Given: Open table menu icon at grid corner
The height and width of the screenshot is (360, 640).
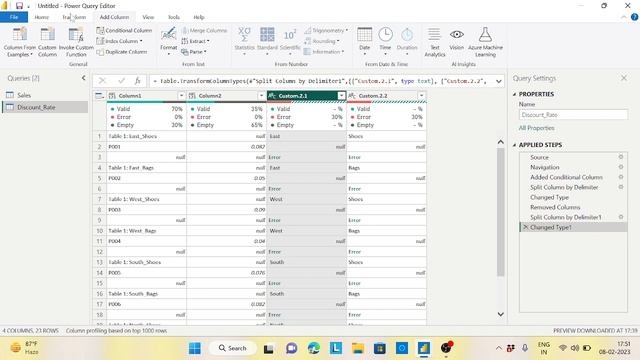Looking at the screenshot, I should [x=99, y=96].
